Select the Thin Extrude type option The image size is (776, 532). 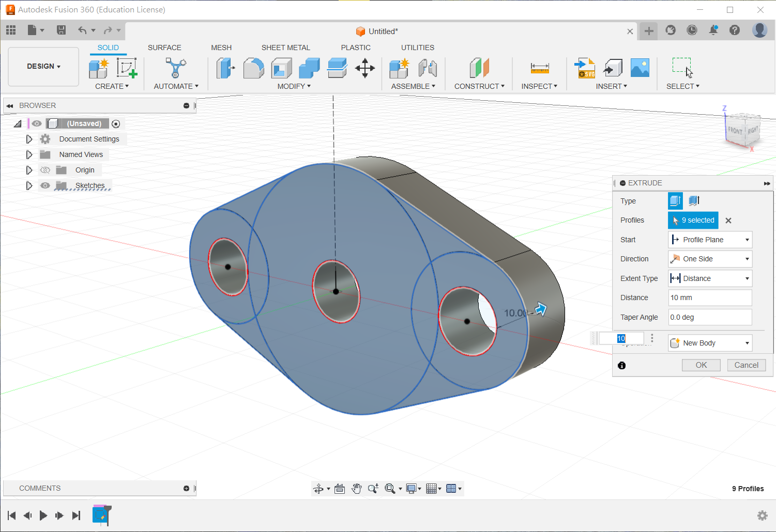(694, 200)
